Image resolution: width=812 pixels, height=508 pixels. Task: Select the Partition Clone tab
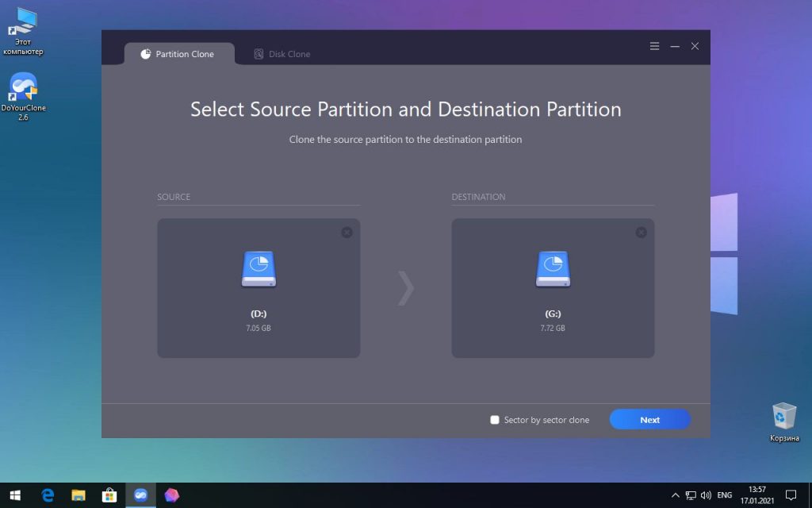pos(178,54)
